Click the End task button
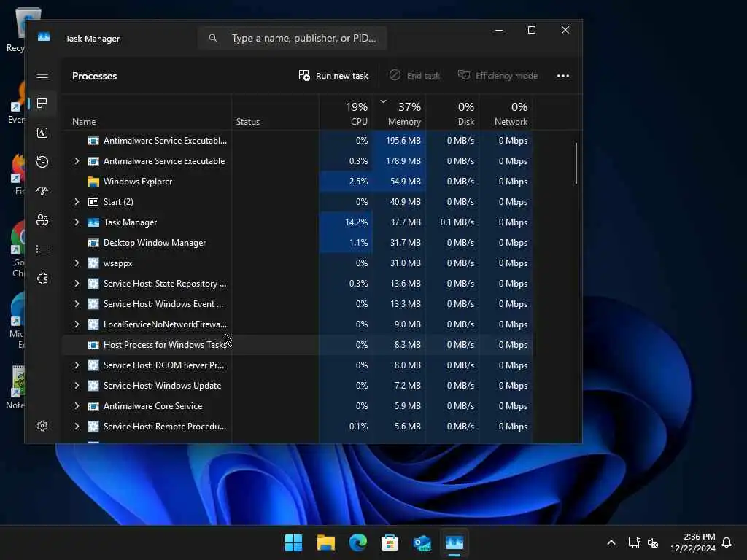Screen dimensions: 747x560 click(414, 76)
